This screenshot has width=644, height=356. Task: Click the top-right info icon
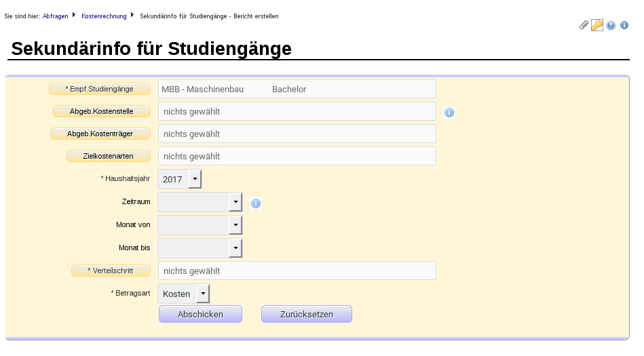[x=624, y=25]
